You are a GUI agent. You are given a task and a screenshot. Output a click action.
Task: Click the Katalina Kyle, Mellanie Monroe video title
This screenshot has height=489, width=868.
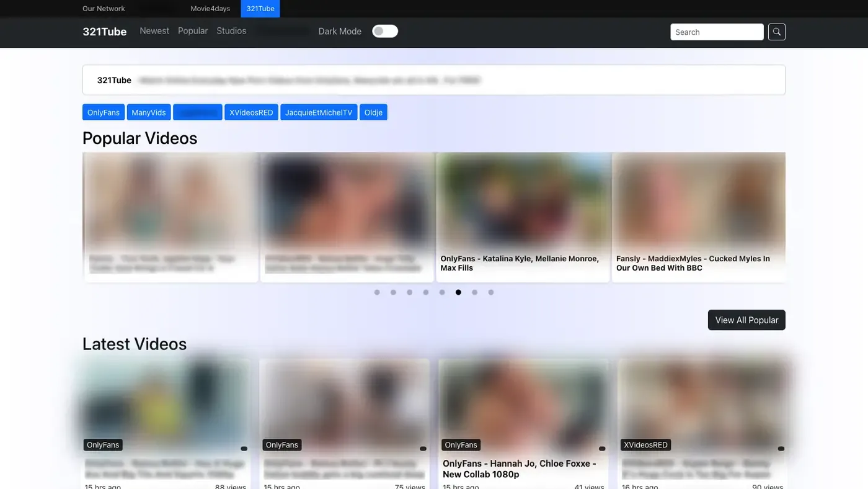tap(520, 263)
